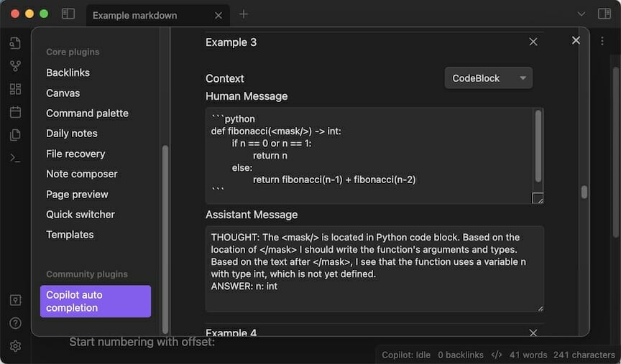Toggle source mode code icon in status bar
The height and width of the screenshot is (364, 621).
(496, 355)
